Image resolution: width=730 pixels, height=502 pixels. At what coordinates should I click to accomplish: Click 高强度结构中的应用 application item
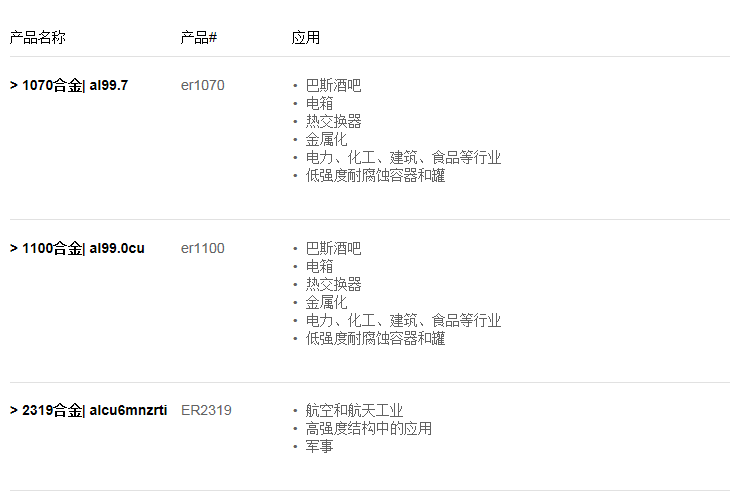[368, 429]
